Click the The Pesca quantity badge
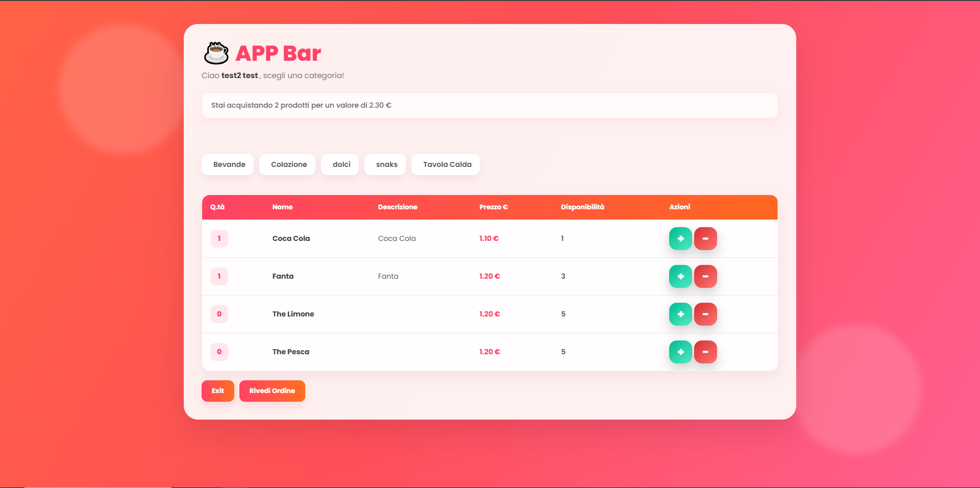 [x=219, y=352]
